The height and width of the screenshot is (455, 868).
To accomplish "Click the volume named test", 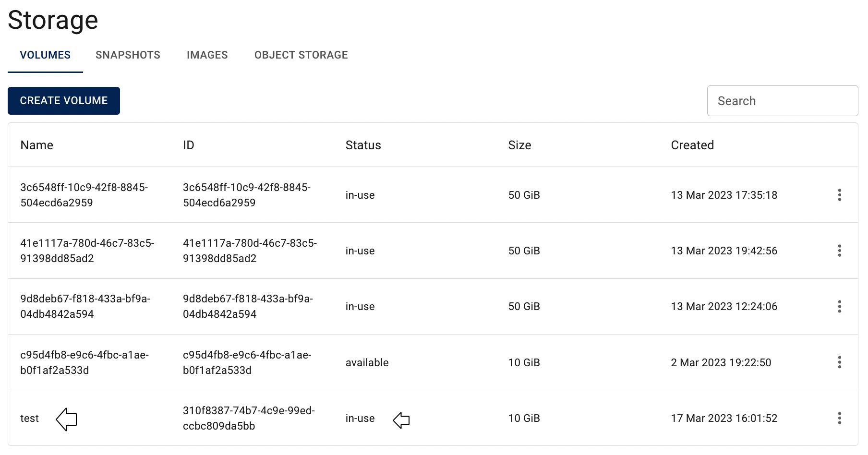I will click(29, 419).
